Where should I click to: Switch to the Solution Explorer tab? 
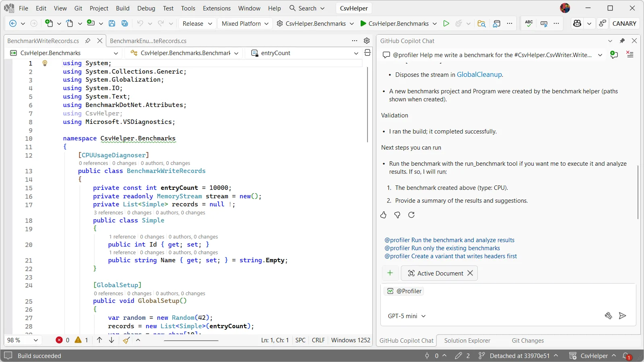click(x=467, y=341)
